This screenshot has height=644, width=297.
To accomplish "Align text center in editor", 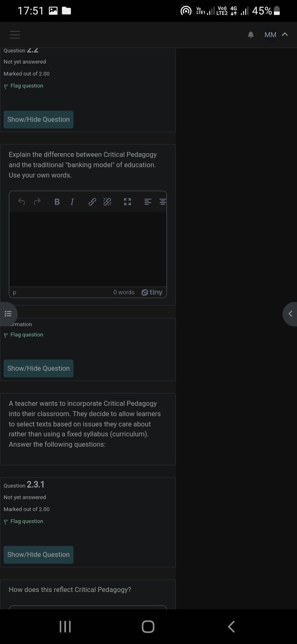I will coord(163,201).
